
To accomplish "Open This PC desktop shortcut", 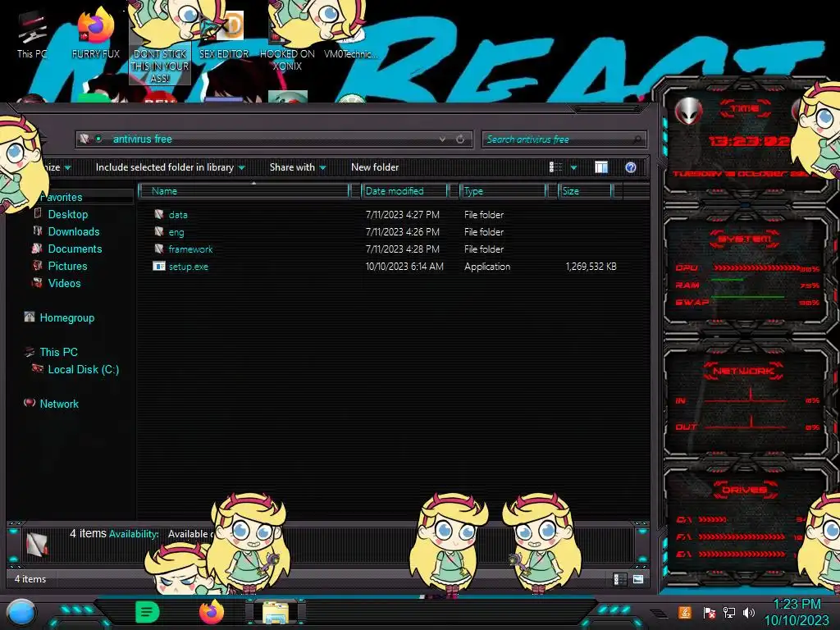I will click(32, 36).
